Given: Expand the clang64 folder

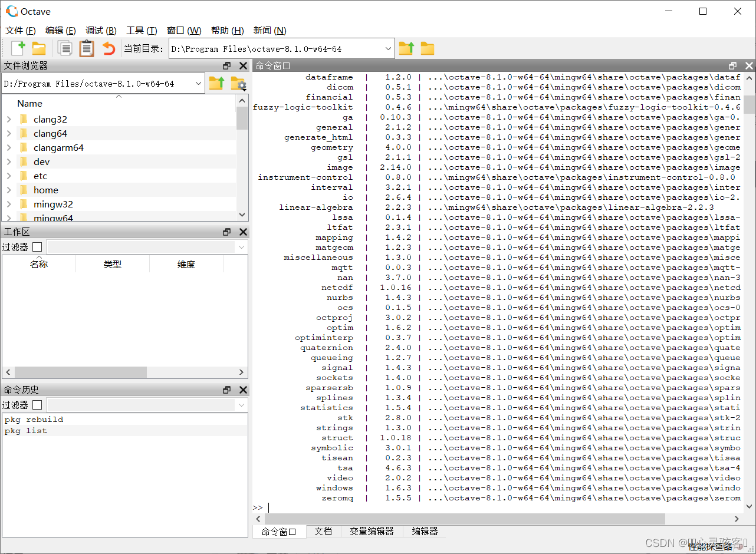Looking at the screenshot, I should 9,133.
